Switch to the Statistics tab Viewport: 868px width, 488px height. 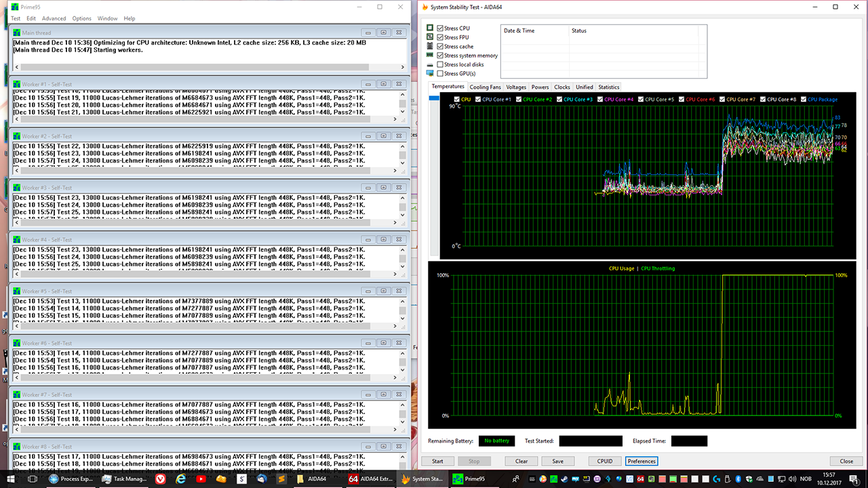click(x=609, y=87)
